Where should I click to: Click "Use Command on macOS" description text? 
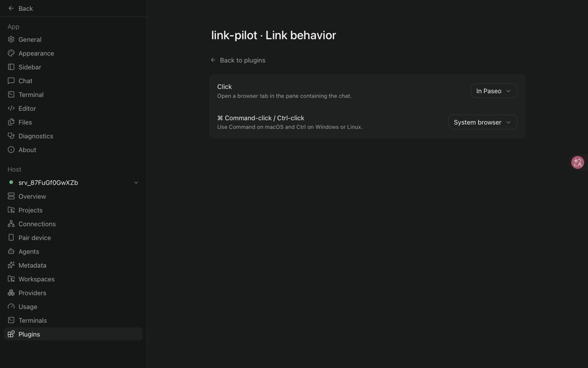point(290,127)
